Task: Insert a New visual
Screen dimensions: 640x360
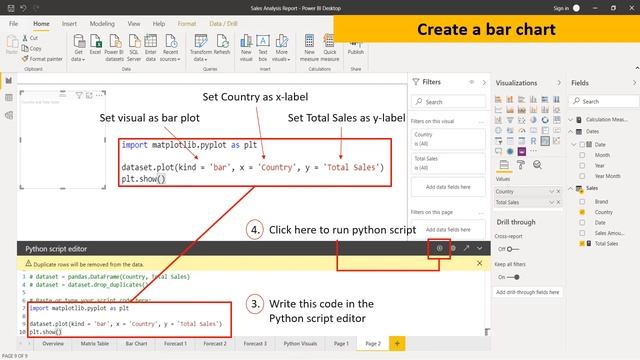Action: 246,48
